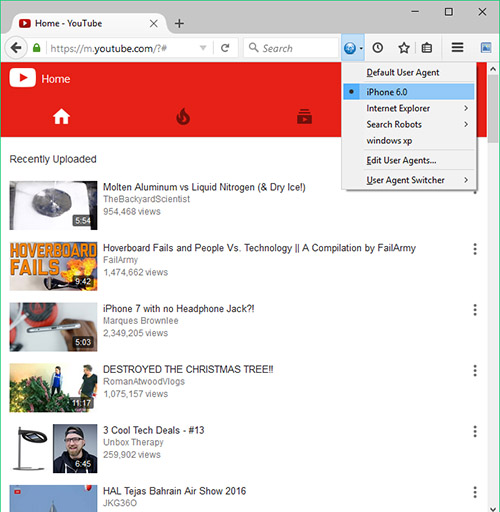Open the Firefox hamburger menu
Screen dimensions: 500x512
pos(457,47)
